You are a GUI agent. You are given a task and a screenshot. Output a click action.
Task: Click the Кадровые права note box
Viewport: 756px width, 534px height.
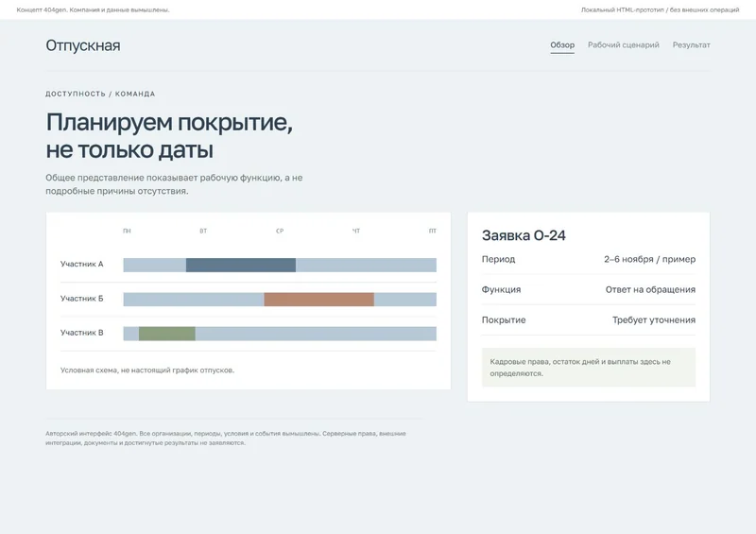[589, 367]
